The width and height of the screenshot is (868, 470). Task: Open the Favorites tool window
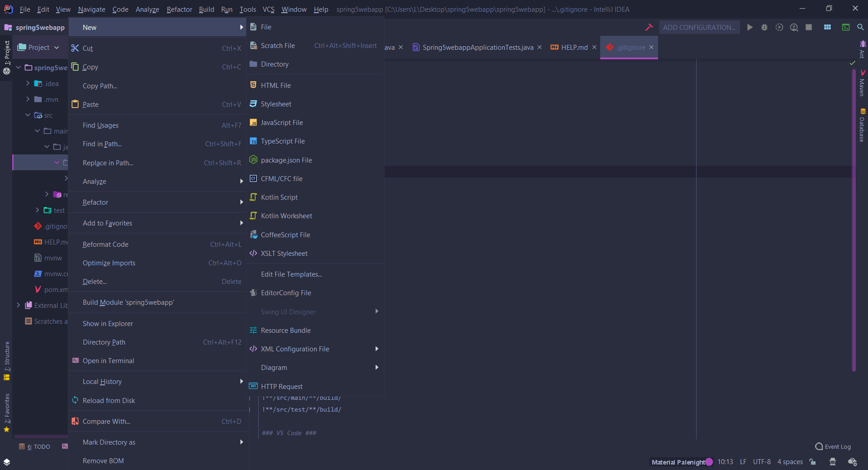7,413
